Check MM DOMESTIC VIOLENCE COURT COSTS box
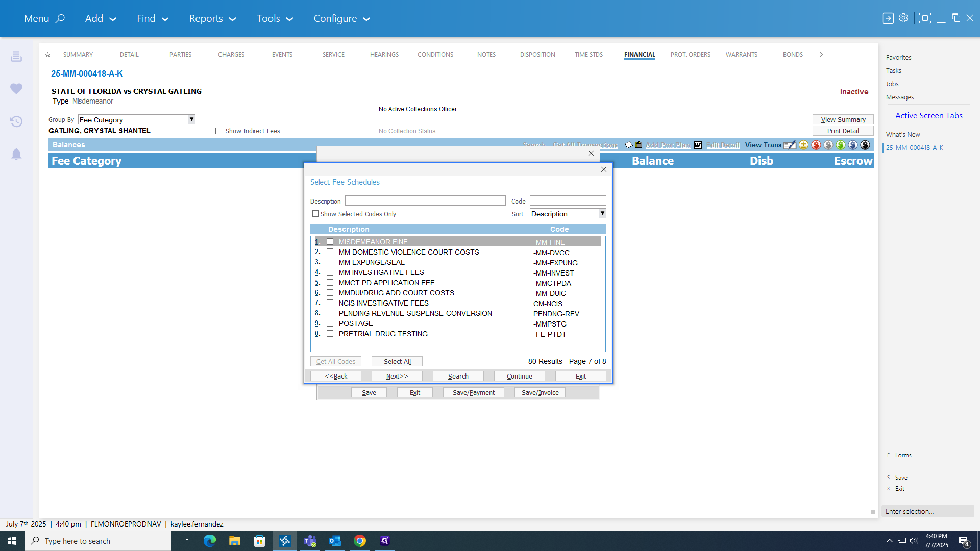This screenshot has height=551, width=980. click(330, 252)
